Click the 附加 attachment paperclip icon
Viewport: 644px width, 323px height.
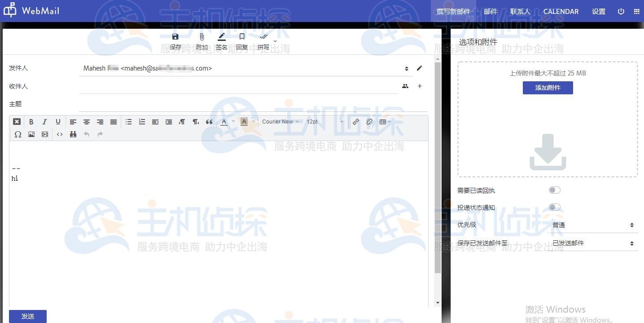point(201,40)
